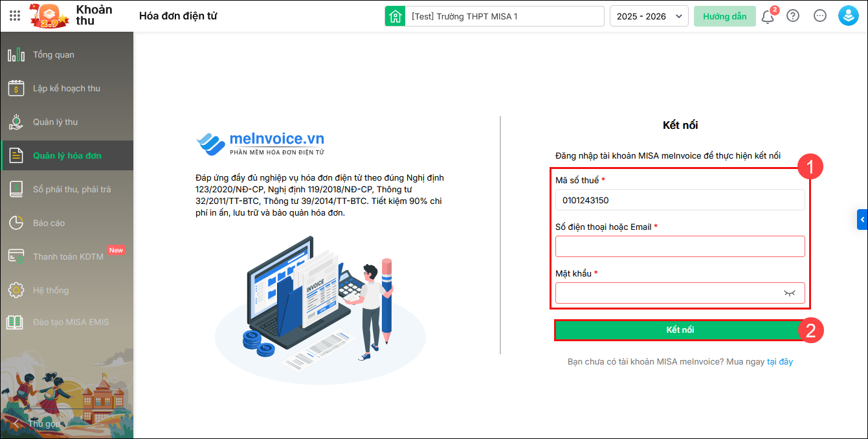Click the invoice illustration image
The image size is (868, 439).
point(320,311)
